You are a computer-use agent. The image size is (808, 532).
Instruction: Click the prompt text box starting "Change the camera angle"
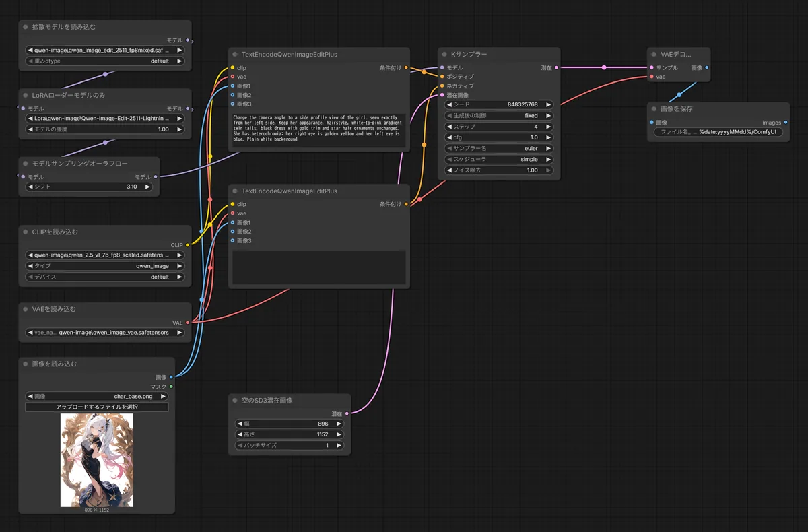[x=319, y=130]
